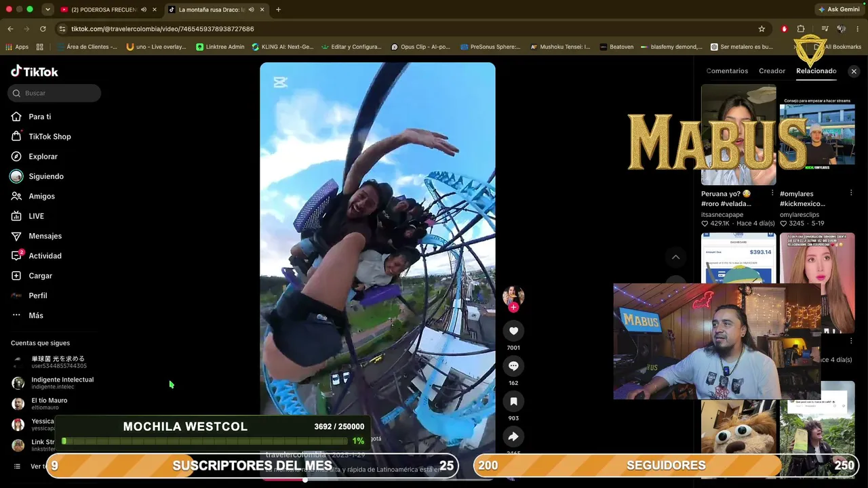The image size is (868, 488).
Task: Like the video with the heart icon
Action: click(x=513, y=331)
